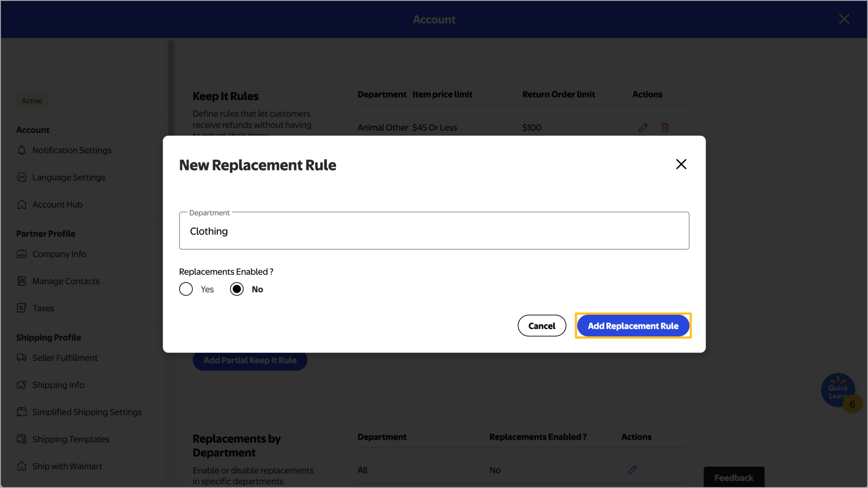Image resolution: width=868 pixels, height=488 pixels.
Task: Select No for Replacements Enabled
Action: (237, 289)
